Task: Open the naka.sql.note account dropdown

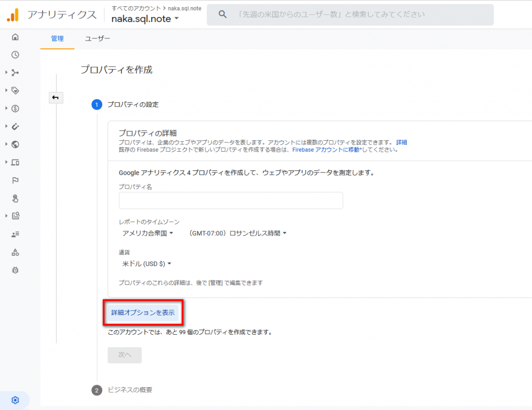Action: [145, 19]
